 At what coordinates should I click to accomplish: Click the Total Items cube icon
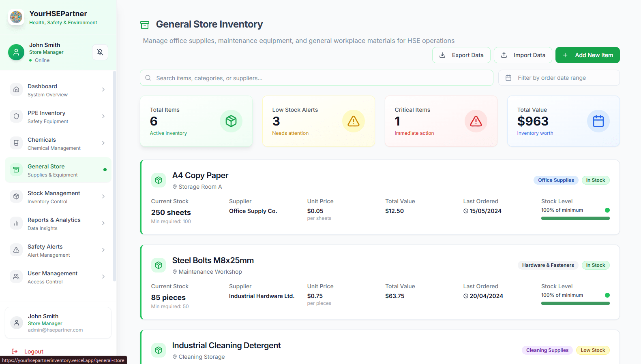pyautogui.click(x=231, y=121)
